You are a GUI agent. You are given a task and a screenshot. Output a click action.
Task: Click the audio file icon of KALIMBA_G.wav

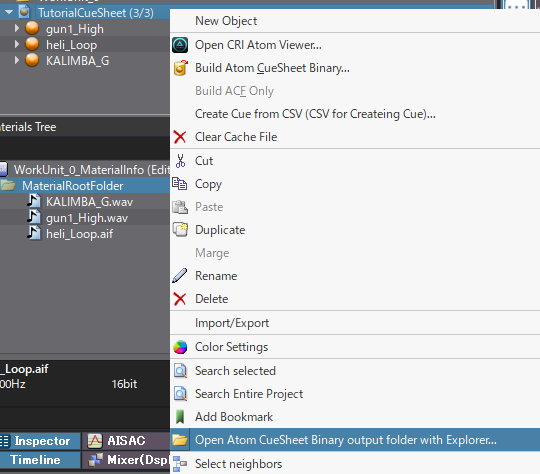33,201
